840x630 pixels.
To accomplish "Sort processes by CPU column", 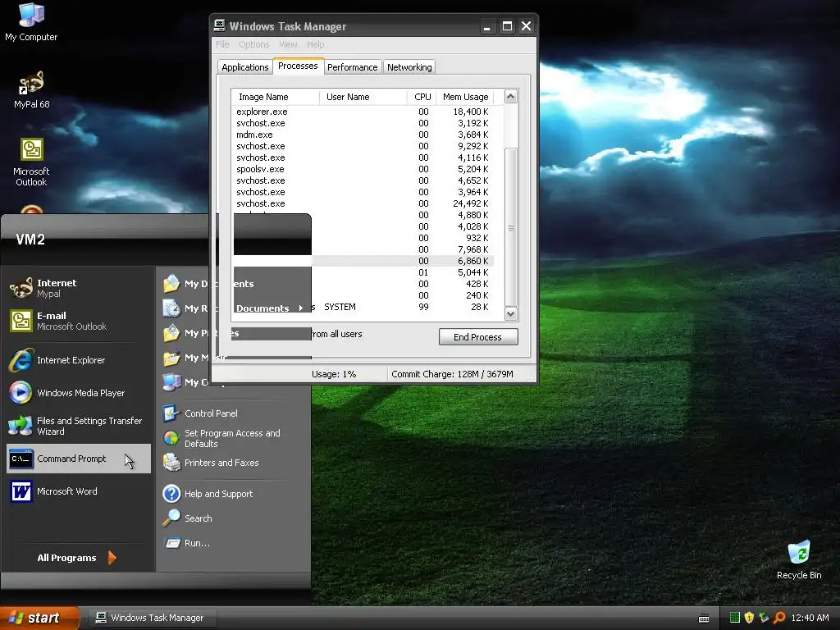I will coord(422,97).
